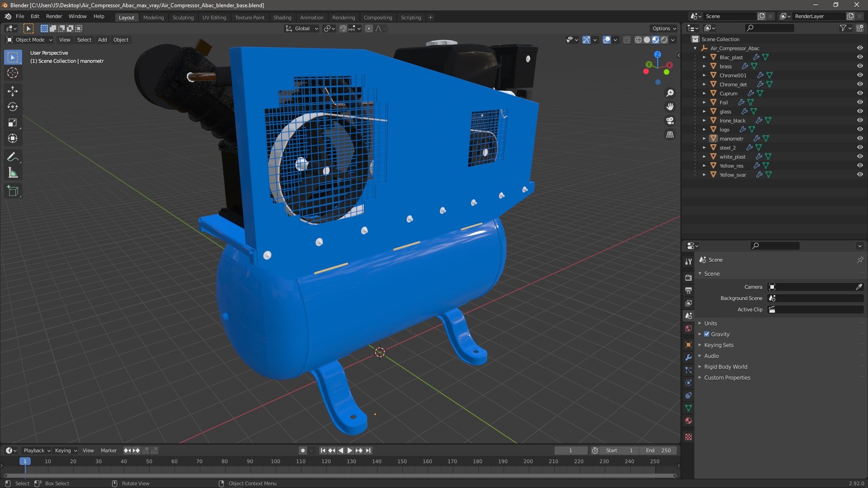Click the Options button in viewport header
Screen dimensions: 868x488
(x=664, y=28)
